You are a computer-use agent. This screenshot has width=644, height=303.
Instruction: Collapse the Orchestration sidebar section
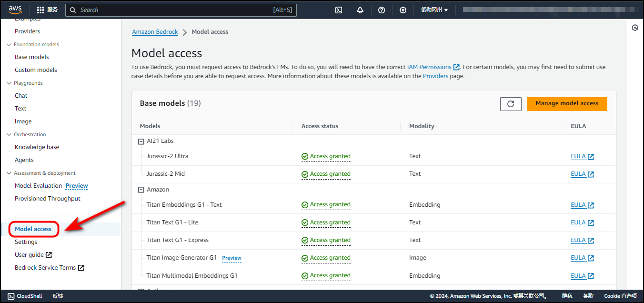tap(9, 134)
